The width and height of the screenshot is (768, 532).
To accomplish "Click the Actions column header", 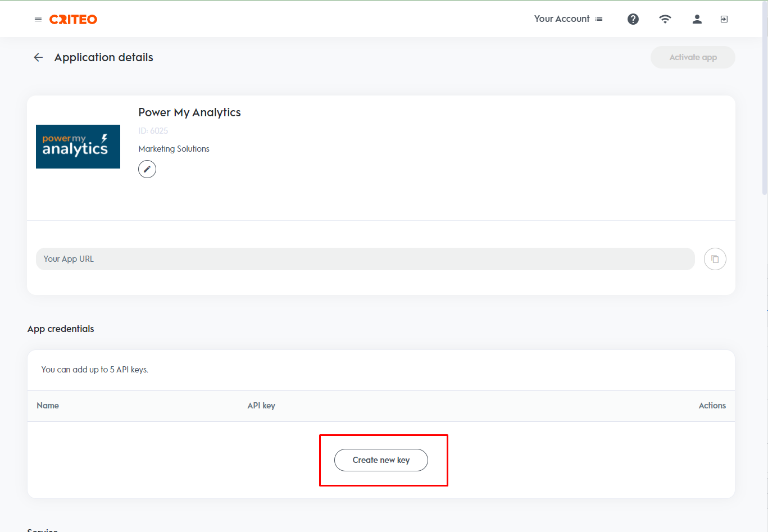I will pos(712,406).
